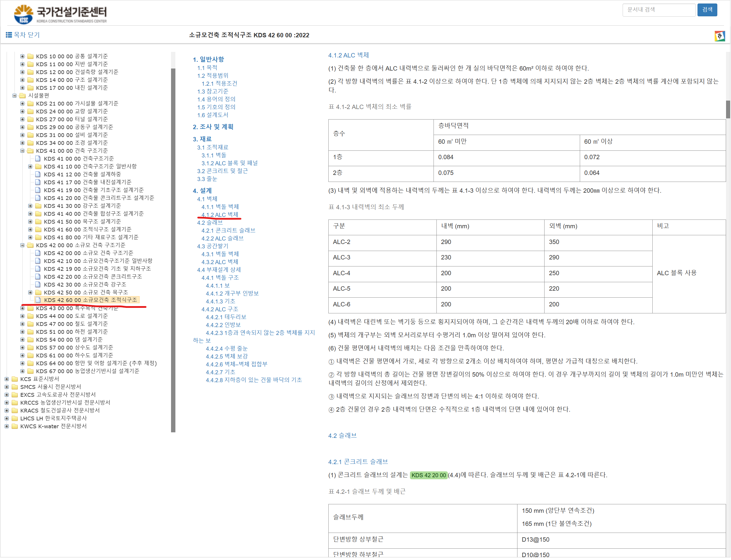Expand the SMCS 서울시 전문시방서 node
731x560 pixels.
[7, 387]
